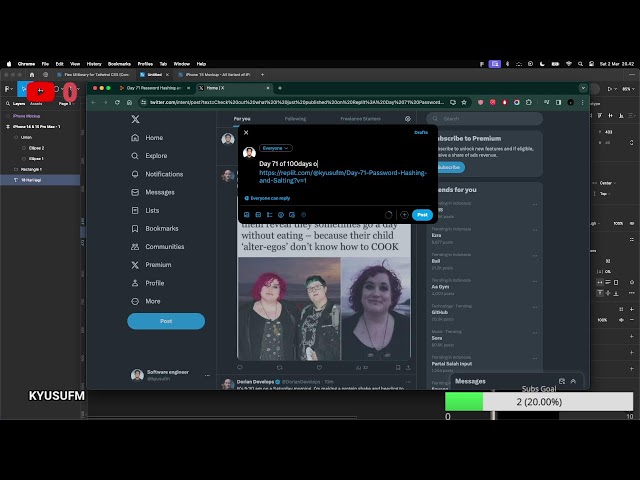Add a GIF to the post
The height and width of the screenshot is (480, 640).
pyautogui.click(x=258, y=215)
